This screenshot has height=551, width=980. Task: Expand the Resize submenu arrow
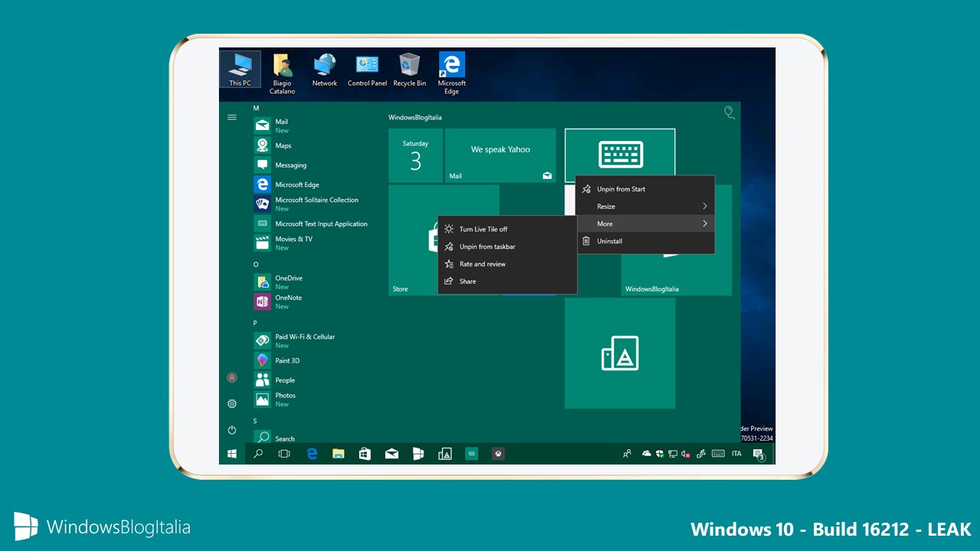[704, 206]
